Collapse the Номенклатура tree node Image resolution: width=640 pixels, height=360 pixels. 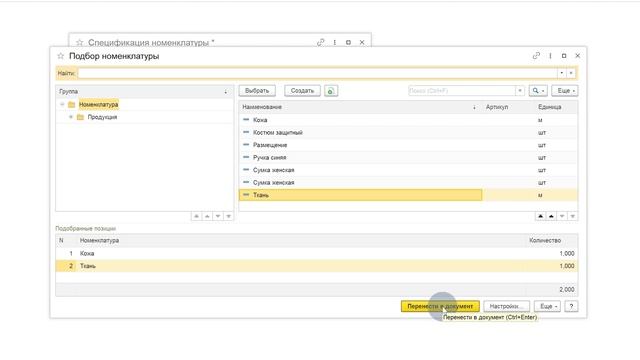(62, 105)
